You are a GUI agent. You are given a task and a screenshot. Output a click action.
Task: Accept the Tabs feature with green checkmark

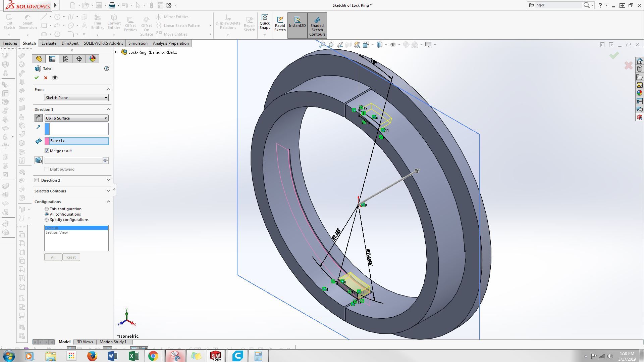tap(37, 78)
